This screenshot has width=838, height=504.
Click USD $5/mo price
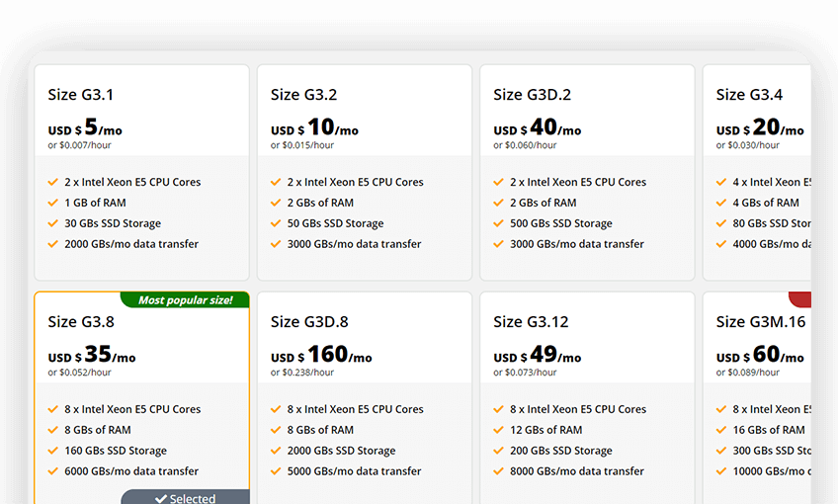point(85,127)
